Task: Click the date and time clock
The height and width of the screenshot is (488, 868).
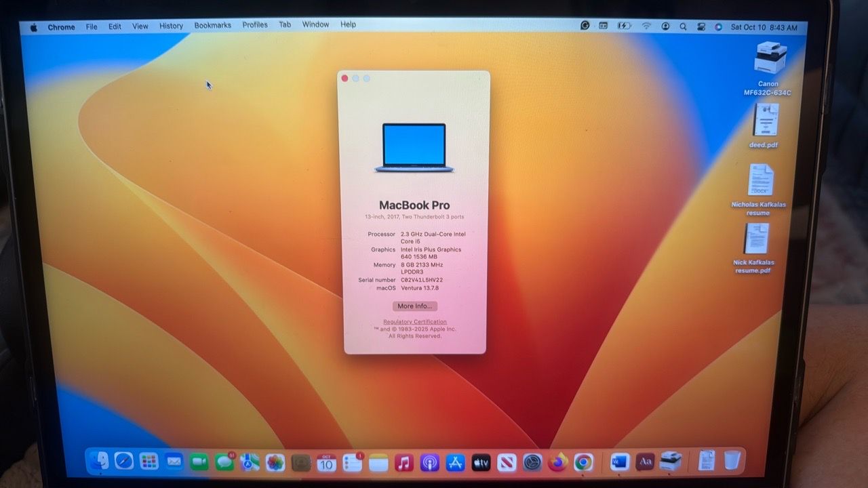Action: [764, 28]
